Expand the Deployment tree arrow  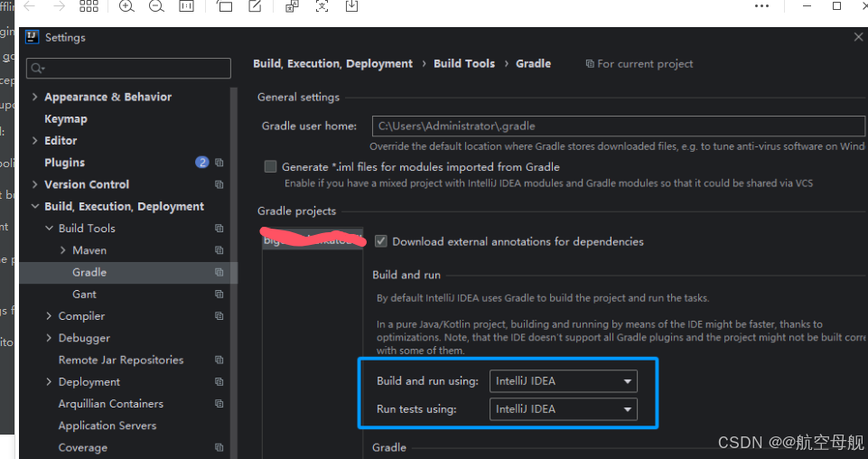(x=50, y=381)
